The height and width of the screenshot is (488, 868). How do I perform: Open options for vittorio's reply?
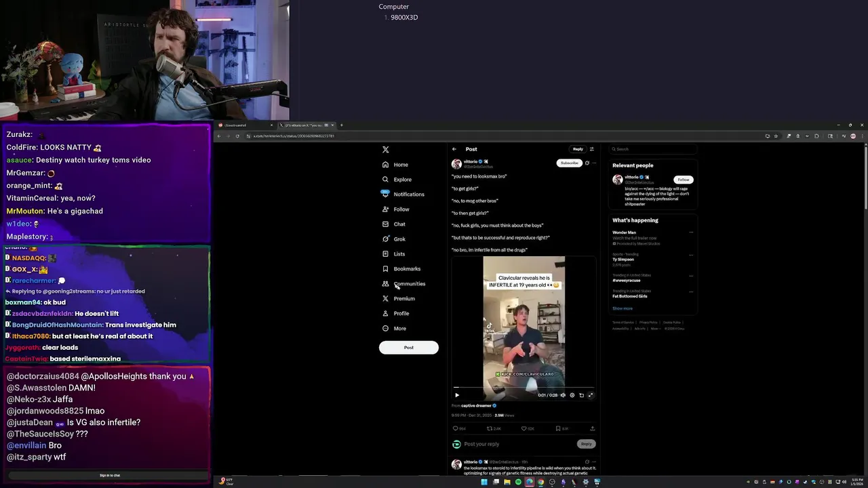point(595,462)
